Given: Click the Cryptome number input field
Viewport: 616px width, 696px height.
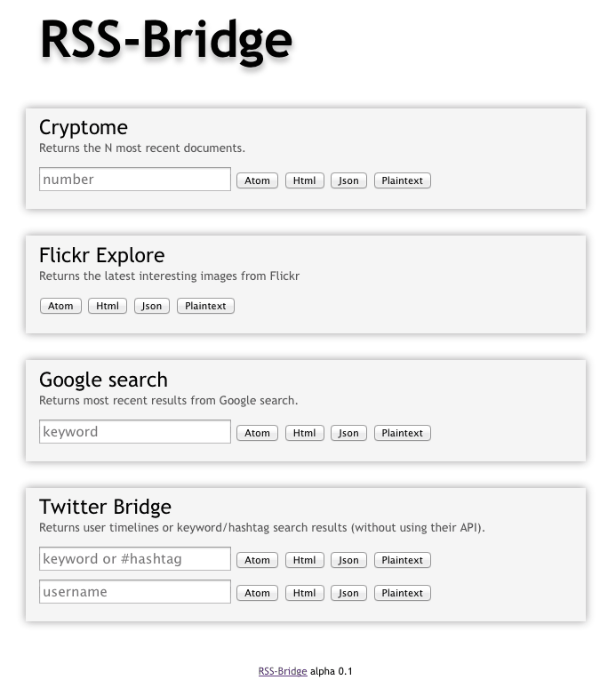Looking at the screenshot, I should point(135,180).
